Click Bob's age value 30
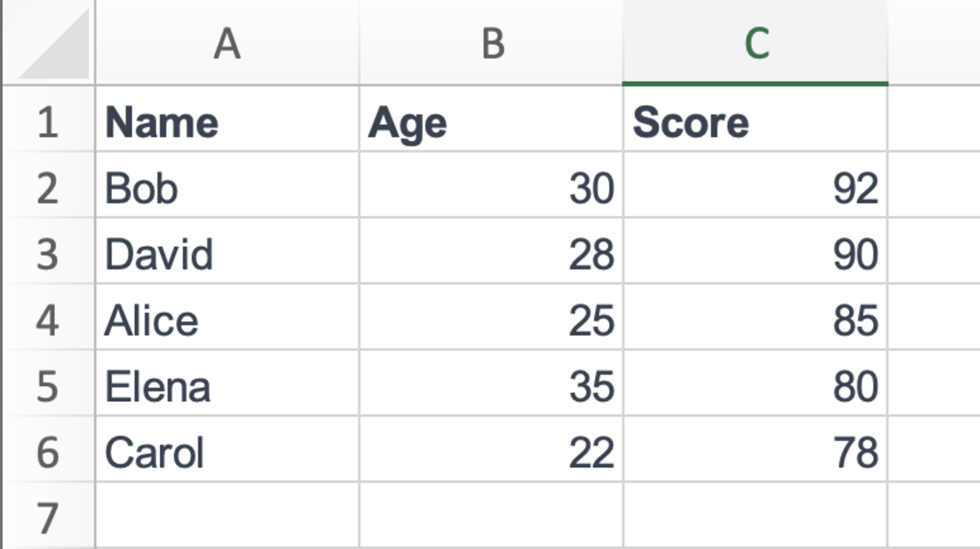Screen dimensions: 980x549 click(x=491, y=185)
